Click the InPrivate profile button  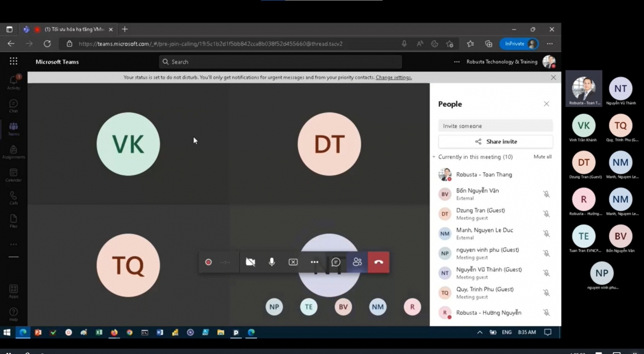click(x=518, y=44)
